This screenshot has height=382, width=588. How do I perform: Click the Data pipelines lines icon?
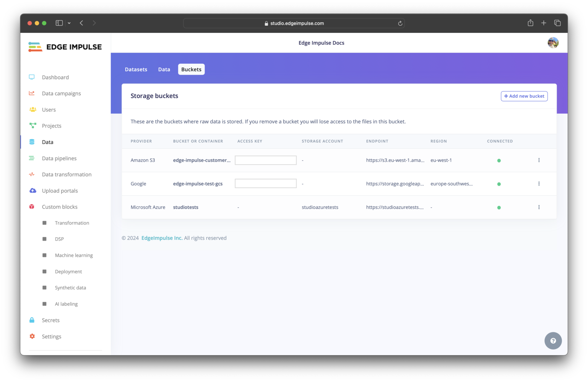(x=32, y=158)
